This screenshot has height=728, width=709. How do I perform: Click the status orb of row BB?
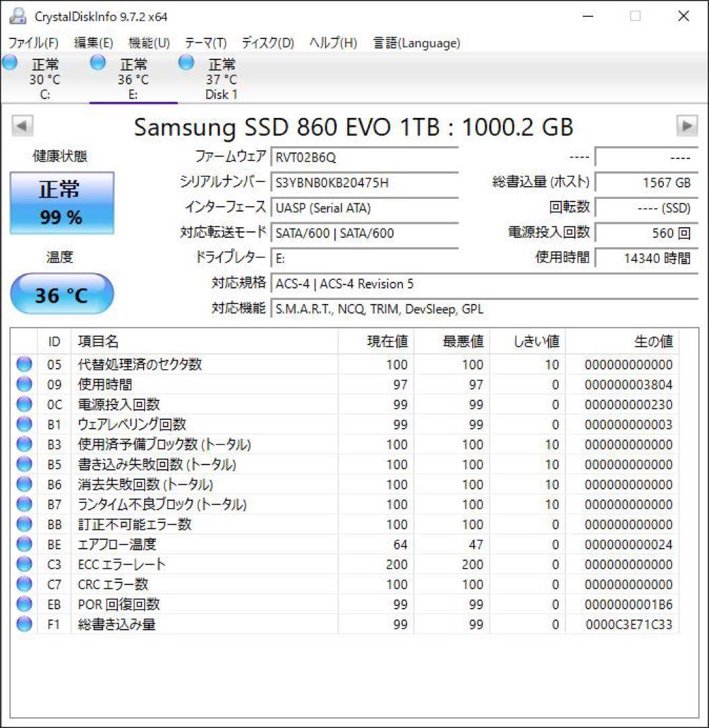click(24, 524)
